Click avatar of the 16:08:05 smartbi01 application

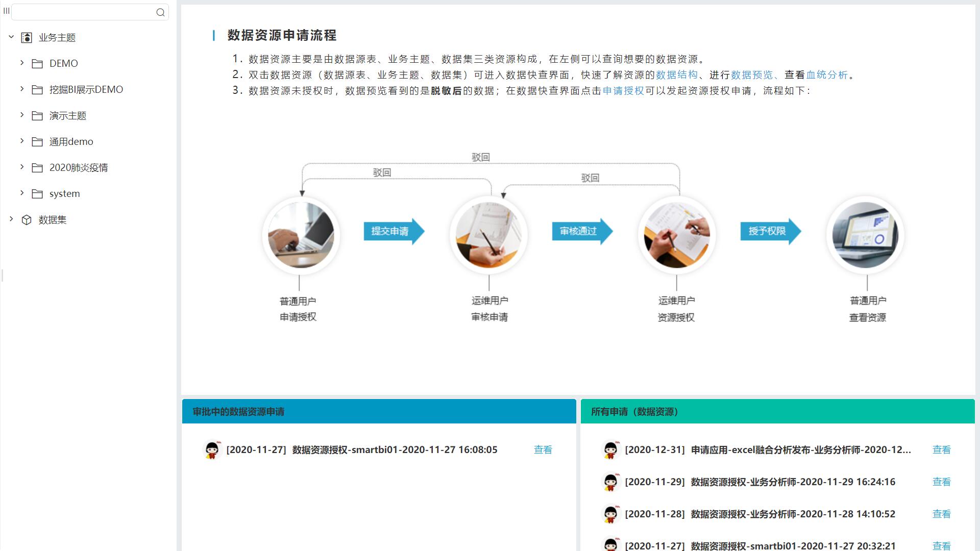(212, 450)
